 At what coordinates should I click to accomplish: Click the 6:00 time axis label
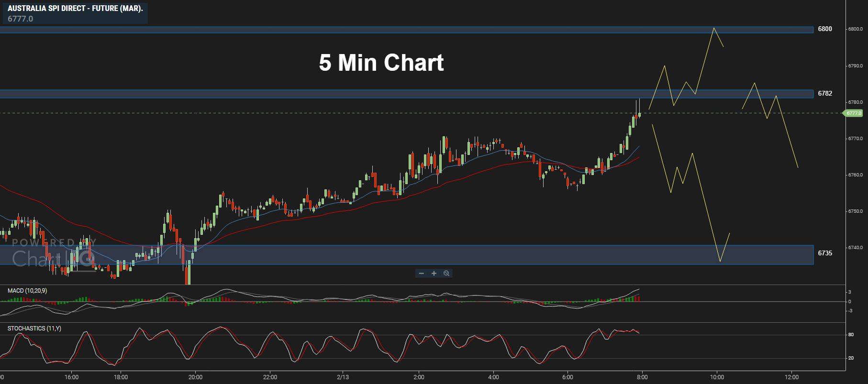point(568,377)
